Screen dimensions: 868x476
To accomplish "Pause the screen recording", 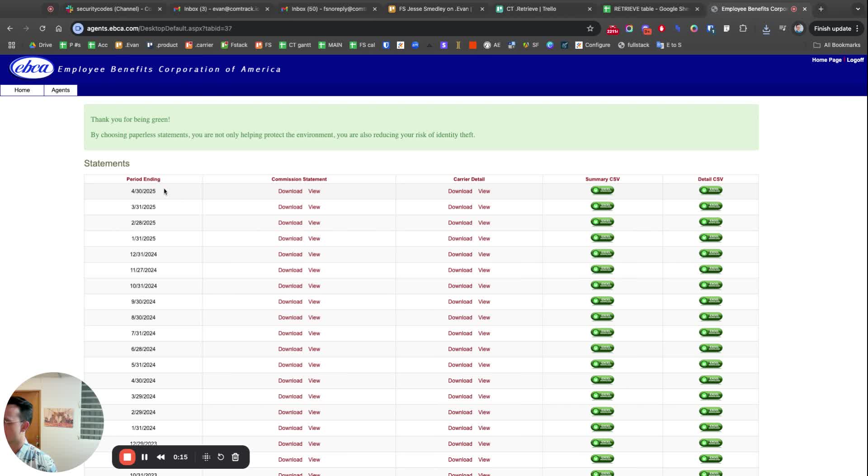I will [x=145, y=457].
